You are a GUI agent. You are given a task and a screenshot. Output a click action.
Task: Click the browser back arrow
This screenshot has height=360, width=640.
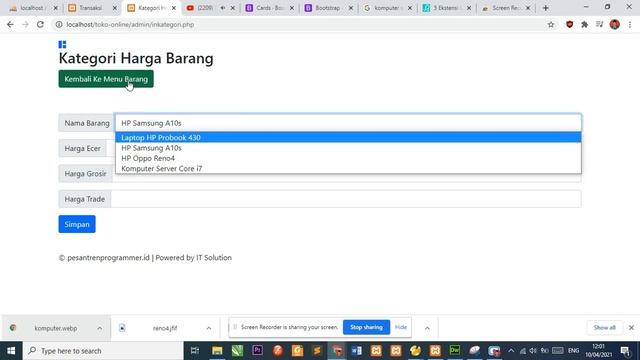coord(10,24)
